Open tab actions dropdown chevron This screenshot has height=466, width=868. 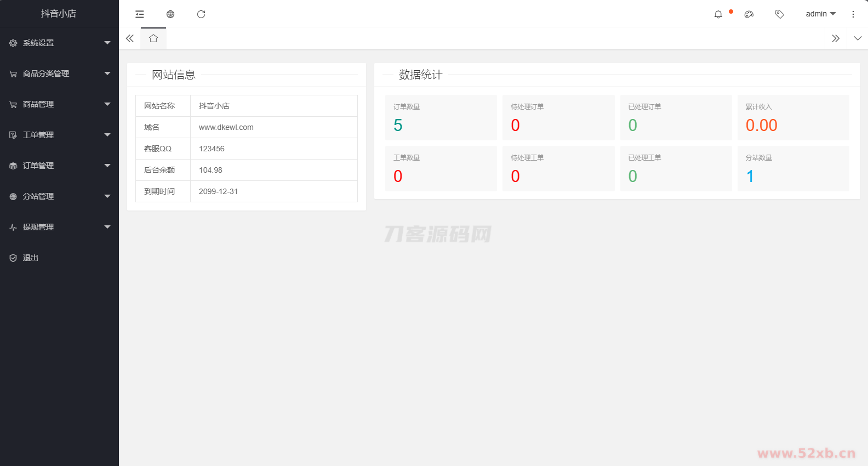858,38
